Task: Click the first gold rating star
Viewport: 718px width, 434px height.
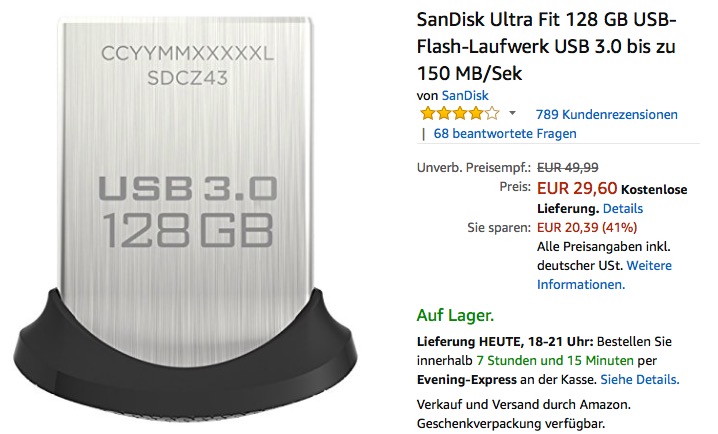Action: pos(427,113)
